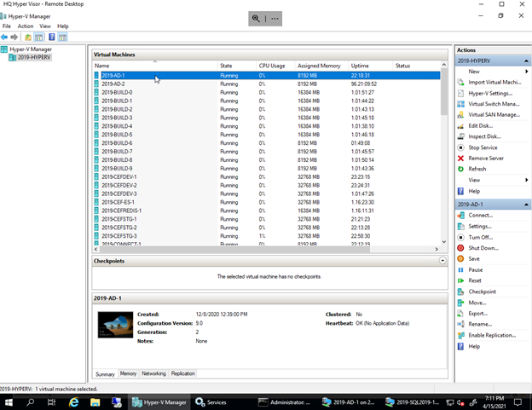The height and width of the screenshot is (410, 532).
Task: Open the remote desktop ellipsis options
Action: click(x=275, y=19)
